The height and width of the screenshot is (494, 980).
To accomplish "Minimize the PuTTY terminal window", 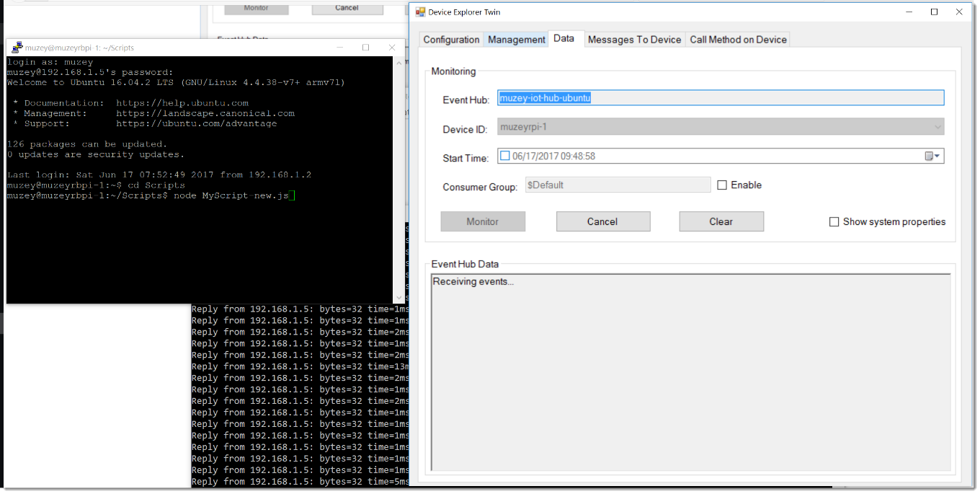I will pyautogui.click(x=340, y=48).
